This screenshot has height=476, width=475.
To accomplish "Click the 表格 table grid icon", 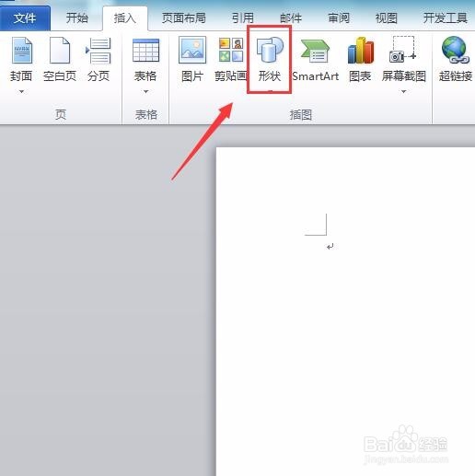I will click(145, 51).
